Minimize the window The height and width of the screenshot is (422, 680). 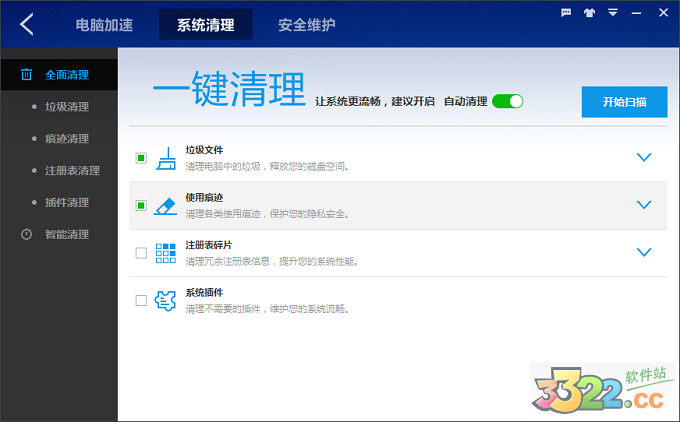[x=636, y=13]
